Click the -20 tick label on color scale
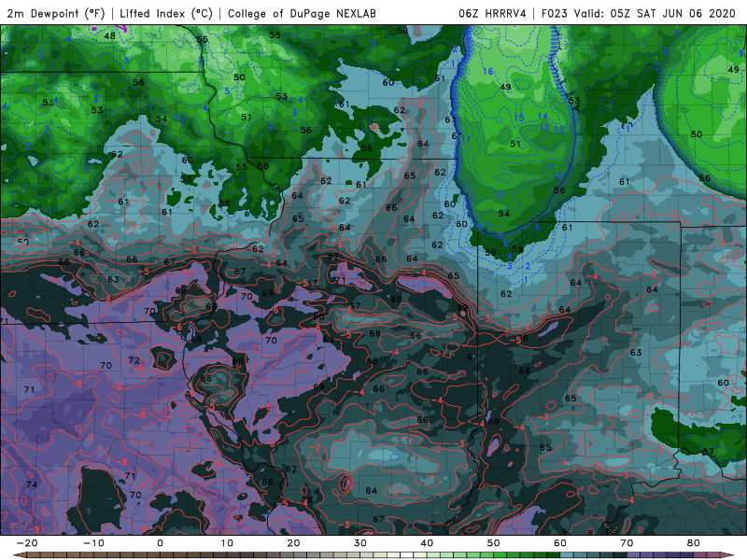Screen dimensions: 747x560 point(27,543)
